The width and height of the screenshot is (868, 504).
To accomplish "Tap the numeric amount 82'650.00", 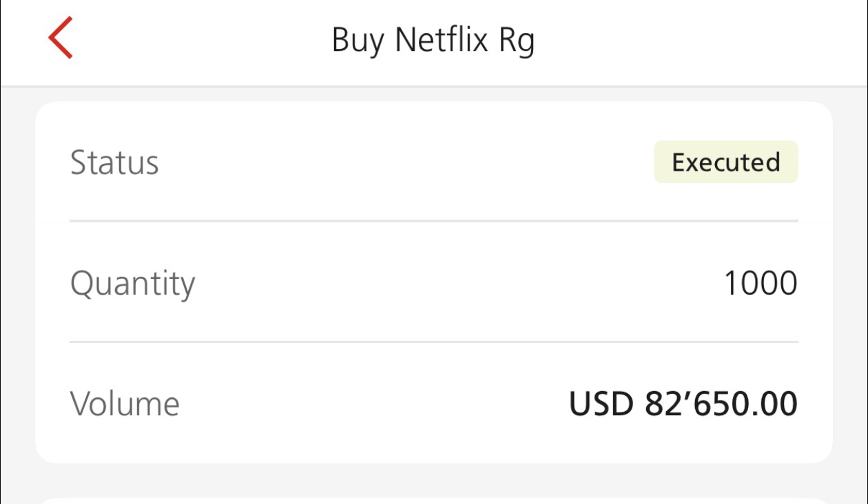I will point(721,403).
